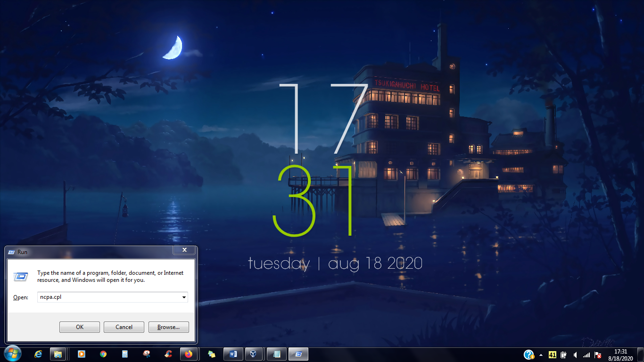Switch to the Notepad taskbar button
The image size is (644, 362).
coord(277,354)
